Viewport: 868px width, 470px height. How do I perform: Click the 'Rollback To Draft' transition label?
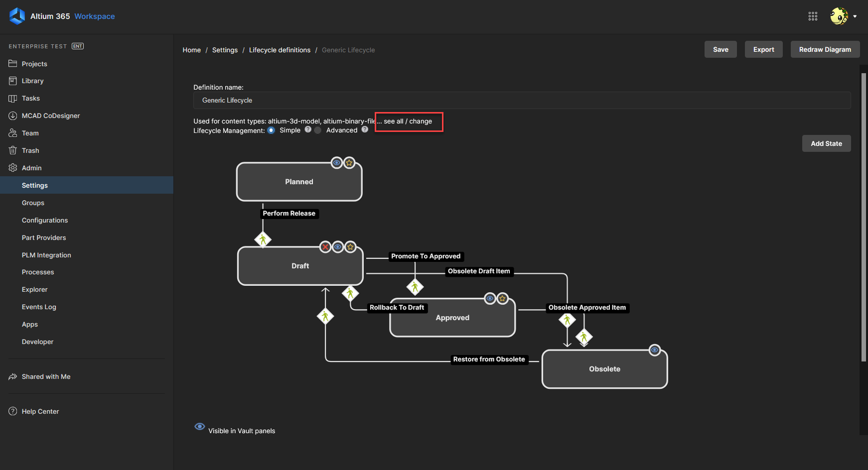397,307
